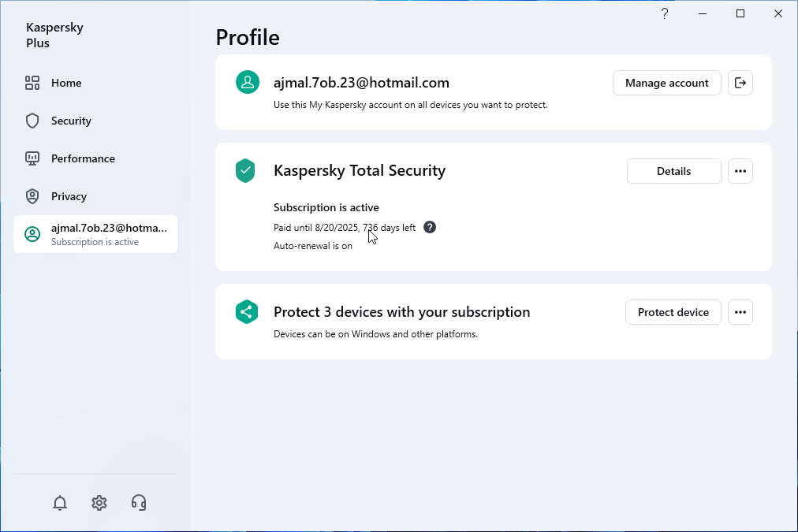This screenshot has width=798, height=532.
Task: Minimize the Kaspersky window
Action: tap(703, 13)
